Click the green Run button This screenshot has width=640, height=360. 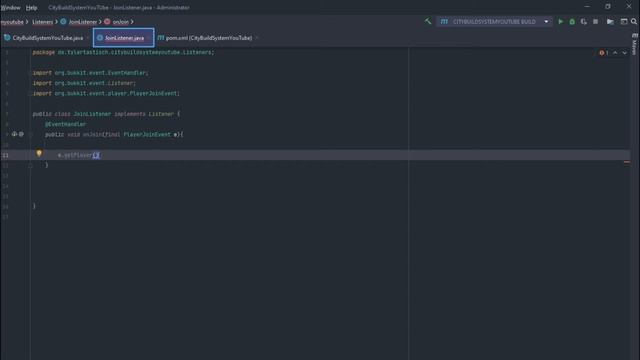click(x=560, y=22)
